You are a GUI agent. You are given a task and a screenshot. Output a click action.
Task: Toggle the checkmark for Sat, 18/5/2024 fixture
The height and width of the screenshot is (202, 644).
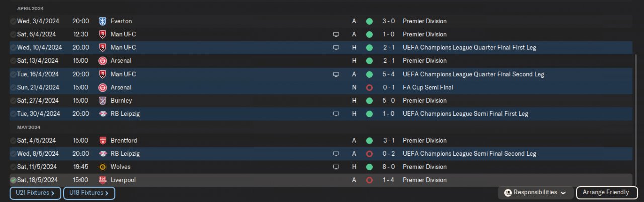point(13,180)
